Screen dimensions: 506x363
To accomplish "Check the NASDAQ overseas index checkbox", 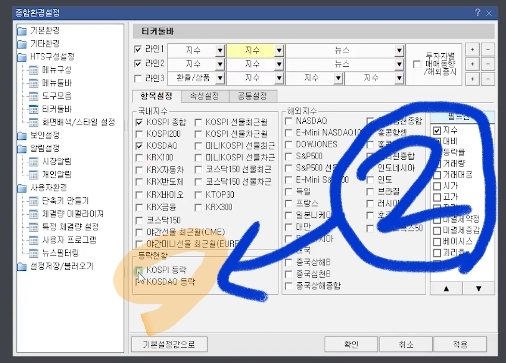I will pyautogui.click(x=289, y=121).
